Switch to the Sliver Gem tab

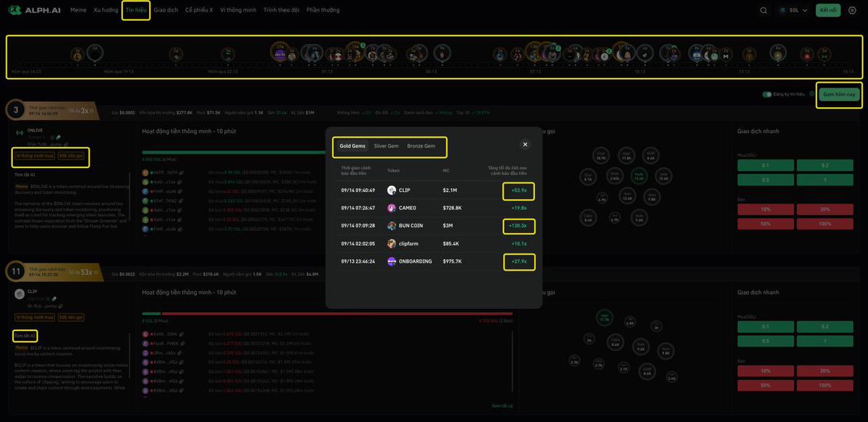(386, 145)
